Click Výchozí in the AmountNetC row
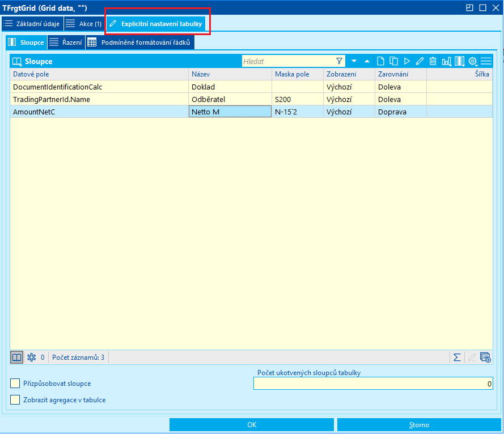This screenshot has height=434, width=504. (x=349, y=112)
